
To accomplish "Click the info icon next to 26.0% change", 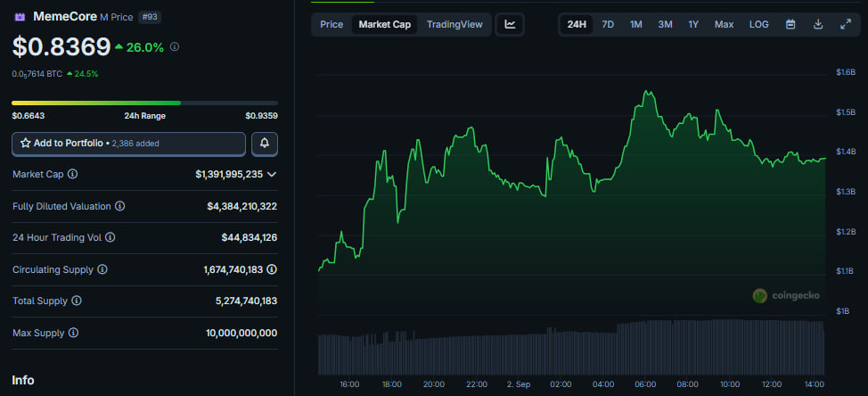I will pyautogui.click(x=175, y=46).
